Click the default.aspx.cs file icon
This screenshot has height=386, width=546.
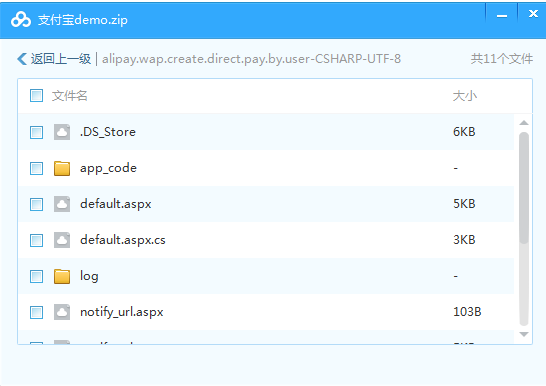62,240
